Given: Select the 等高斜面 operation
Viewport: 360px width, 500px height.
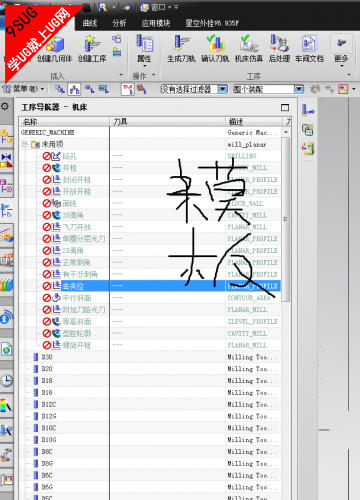Looking at the screenshot, I should click(x=77, y=322).
